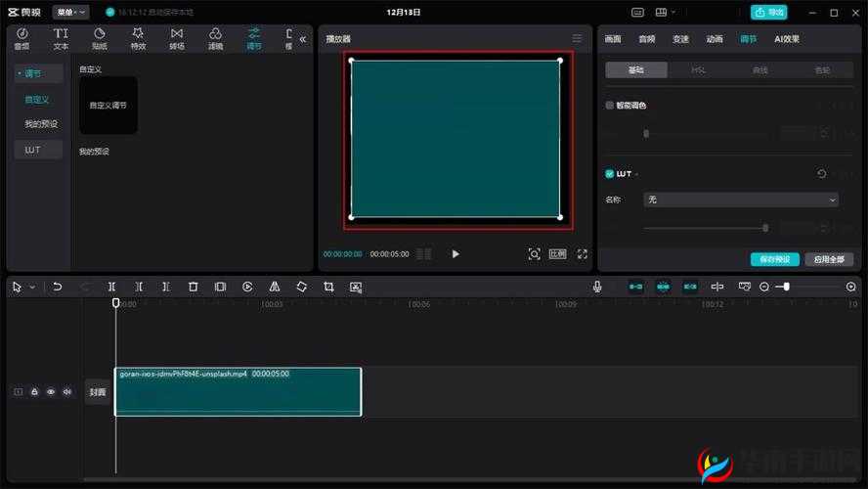Toggle track visibility eye icon
The height and width of the screenshot is (489, 868).
pyautogui.click(x=51, y=391)
